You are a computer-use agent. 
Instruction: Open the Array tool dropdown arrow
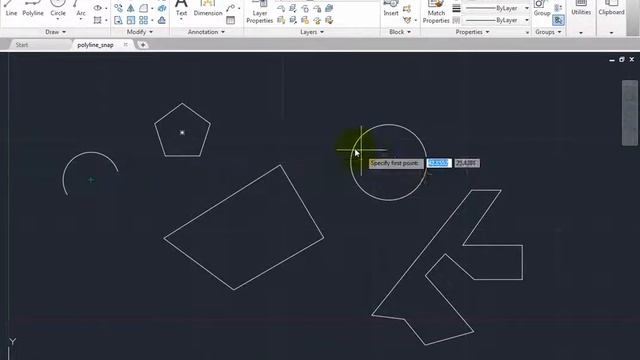coord(152,20)
